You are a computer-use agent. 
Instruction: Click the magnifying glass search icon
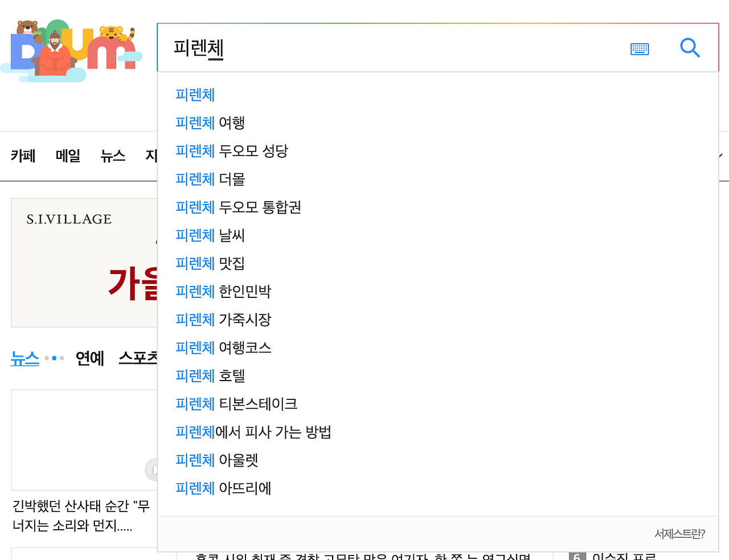point(690,48)
